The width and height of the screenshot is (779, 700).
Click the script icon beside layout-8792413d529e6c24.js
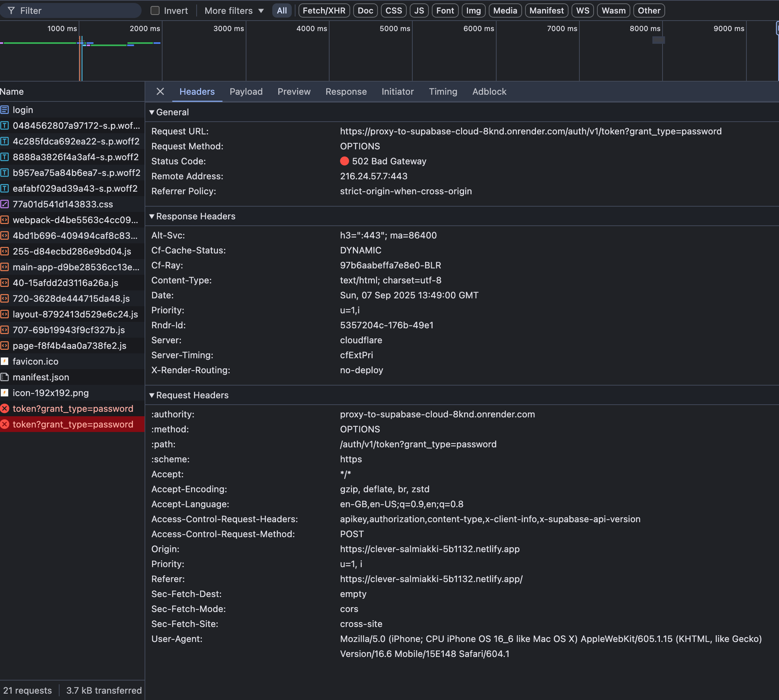(x=4, y=314)
